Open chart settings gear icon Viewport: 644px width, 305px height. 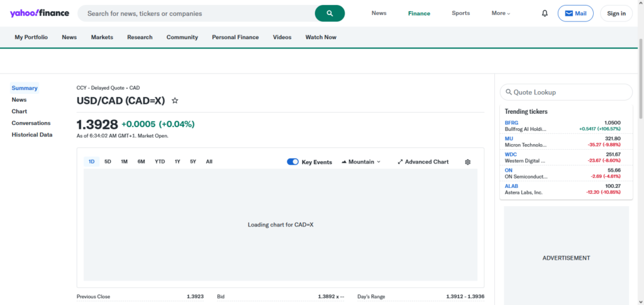(x=468, y=162)
